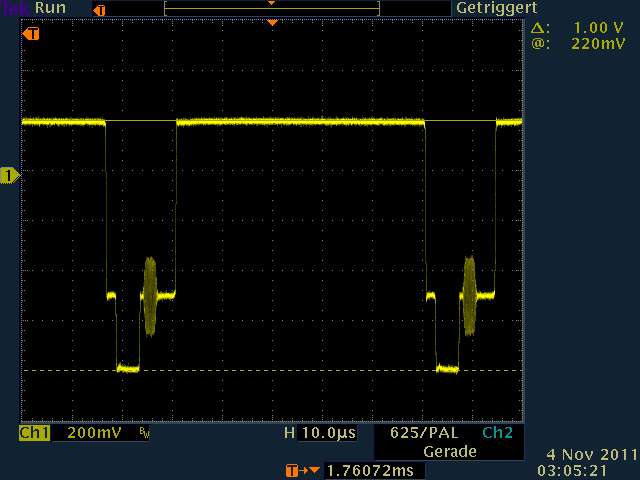Image resolution: width=640 pixels, height=480 pixels.
Task: Click the bandwidth limit icon beside 200mV
Action: pyautogui.click(x=144, y=434)
